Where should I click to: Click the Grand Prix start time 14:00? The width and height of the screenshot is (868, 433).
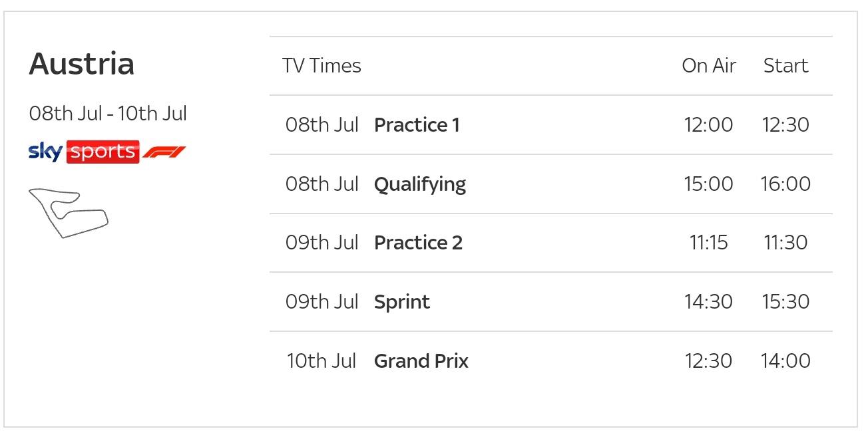785,361
